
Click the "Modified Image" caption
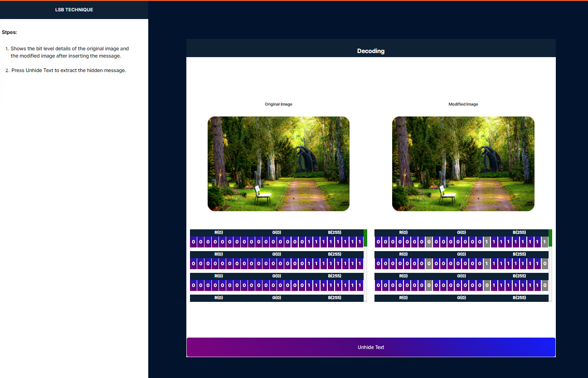click(x=463, y=104)
